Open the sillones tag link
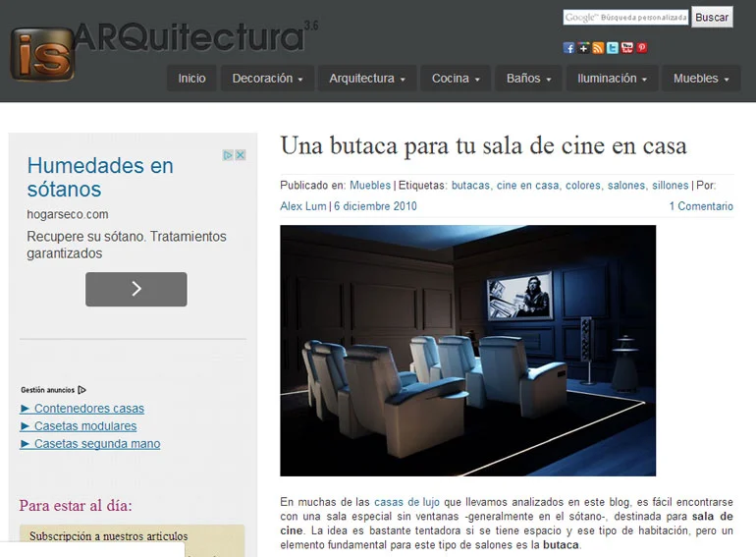This screenshot has height=557, width=756. coord(671,186)
